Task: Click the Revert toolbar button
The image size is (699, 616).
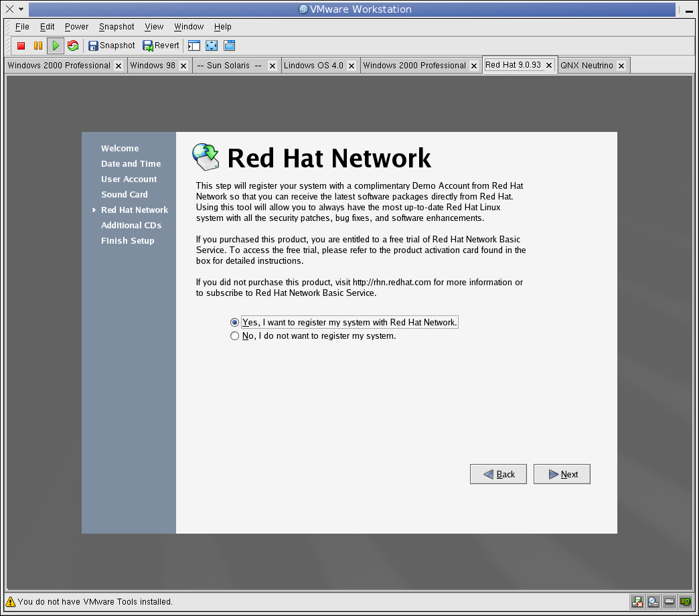Action: coord(161,46)
